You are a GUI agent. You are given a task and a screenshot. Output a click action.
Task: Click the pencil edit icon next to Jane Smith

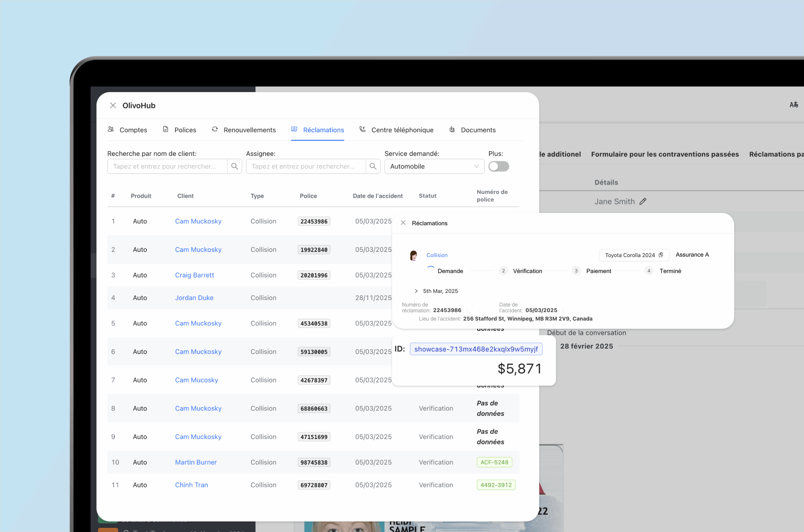[x=643, y=201]
